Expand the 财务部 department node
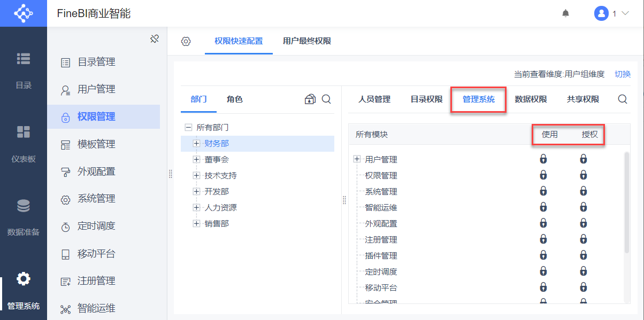Screen dimensions: 644x320 point(196,143)
